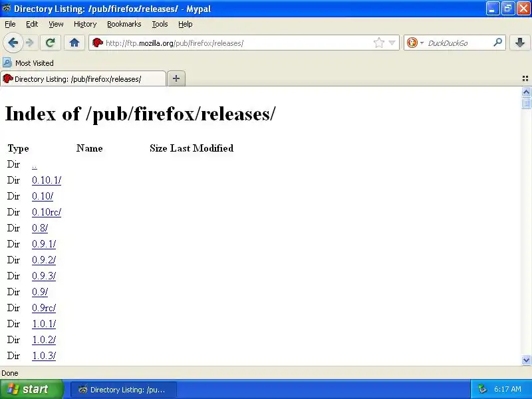Reload the page with the green refresh icon
This screenshot has height=399, width=532.
point(51,43)
